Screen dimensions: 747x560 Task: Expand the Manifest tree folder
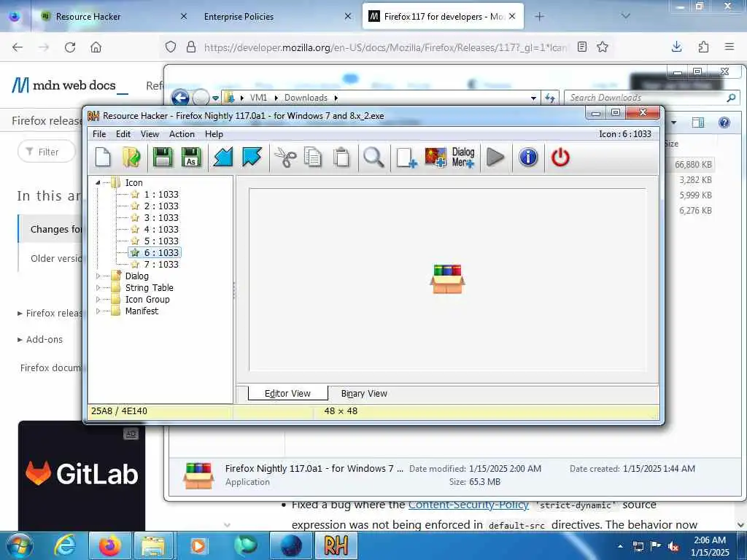(98, 311)
